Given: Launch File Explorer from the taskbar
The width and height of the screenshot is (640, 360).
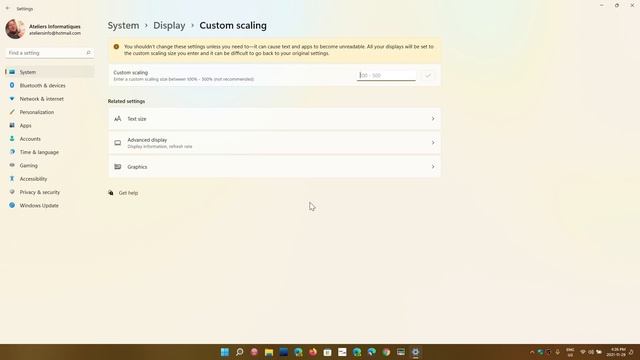Looking at the screenshot, I should coord(269,352).
